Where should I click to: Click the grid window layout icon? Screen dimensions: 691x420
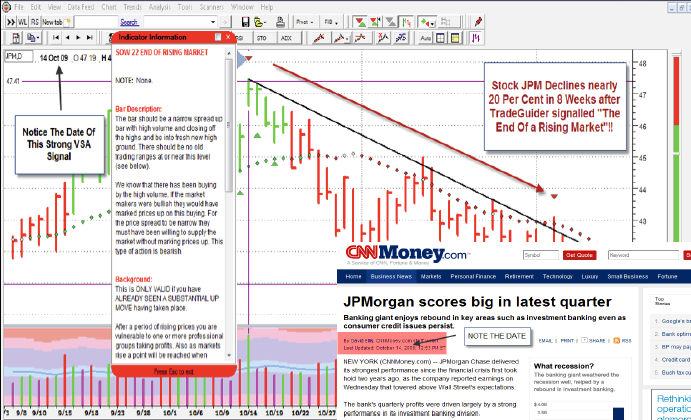click(440, 38)
